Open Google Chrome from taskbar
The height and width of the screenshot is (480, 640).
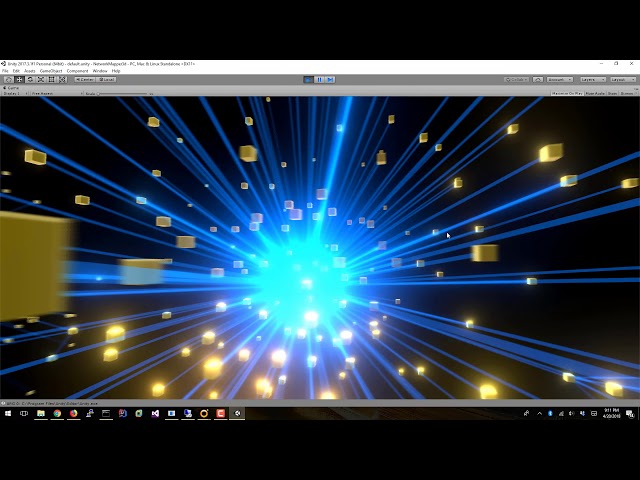(x=57, y=413)
